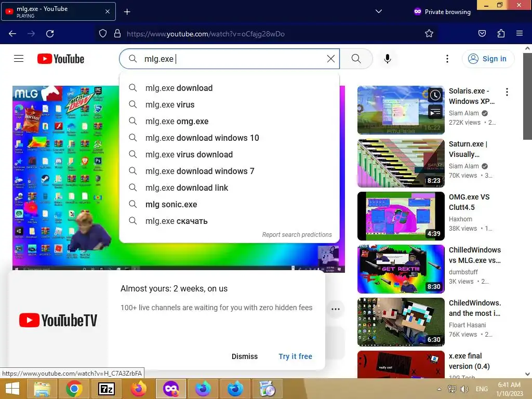This screenshot has height=399, width=532.
Task: Add Solaris.exe video to queue
Action: click(x=435, y=111)
